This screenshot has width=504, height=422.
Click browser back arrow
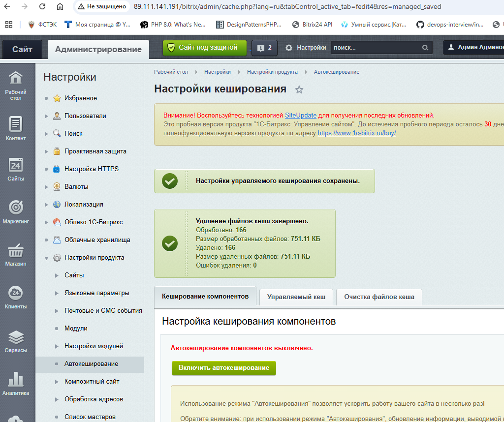(7, 6)
